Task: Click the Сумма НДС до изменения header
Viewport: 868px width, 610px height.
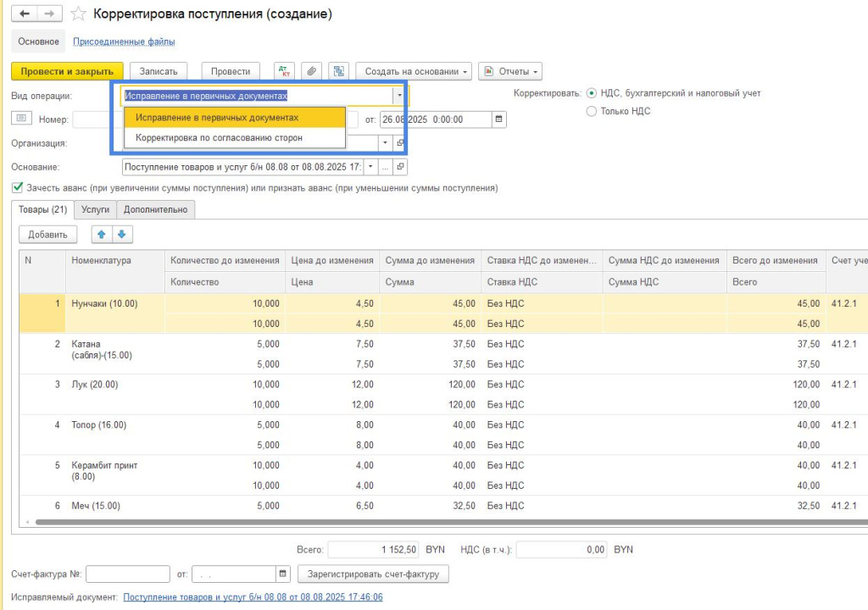Action: (x=664, y=261)
